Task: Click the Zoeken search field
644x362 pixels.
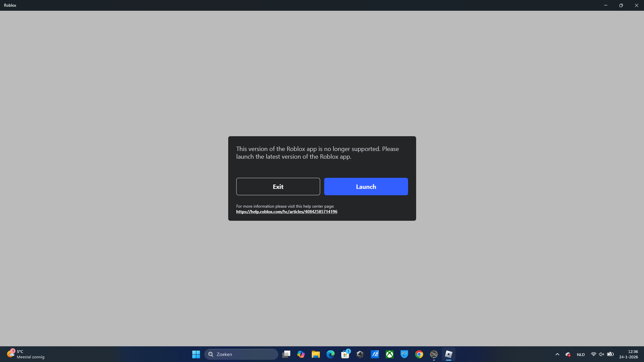Action: tap(241, 354)
